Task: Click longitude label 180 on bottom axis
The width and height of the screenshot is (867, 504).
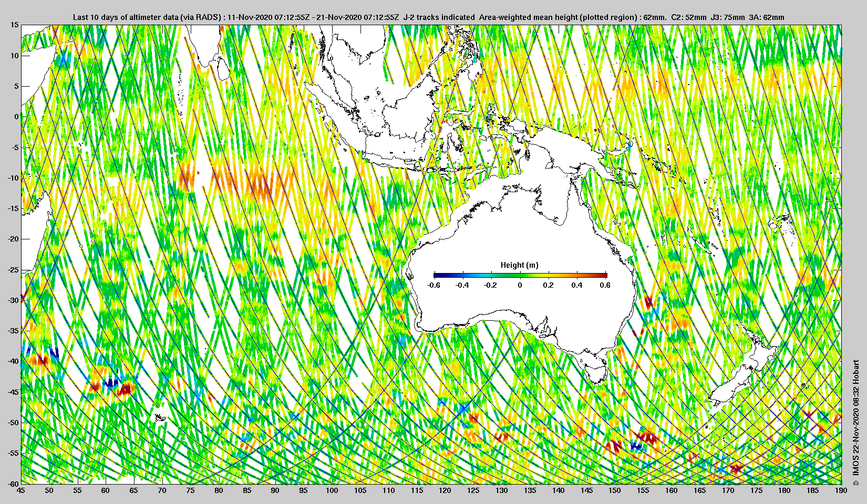Action: [x=785, y=490]
